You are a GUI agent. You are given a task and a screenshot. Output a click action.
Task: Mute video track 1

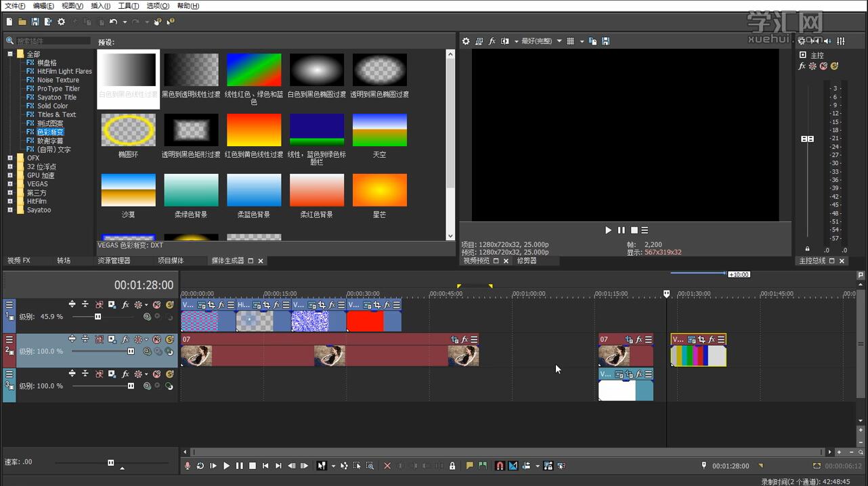pos(156,305)
